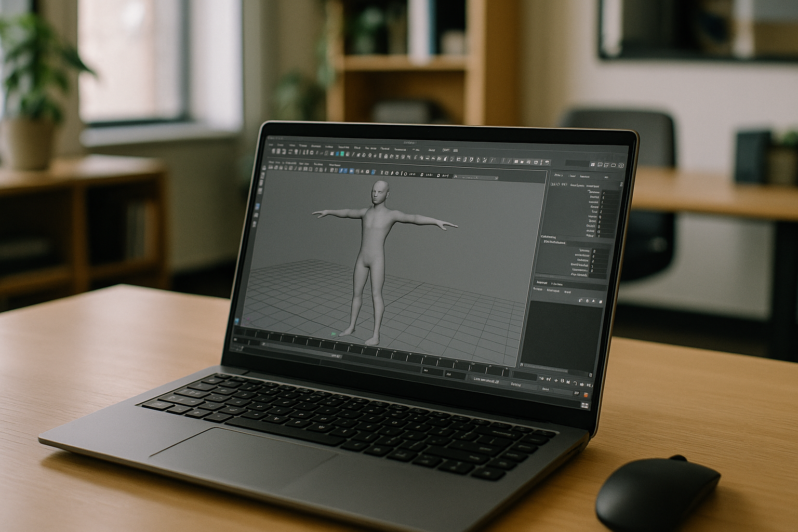Click the last icon above the dark layer list
Screen dimensions: 798x532
pos(601,301)
